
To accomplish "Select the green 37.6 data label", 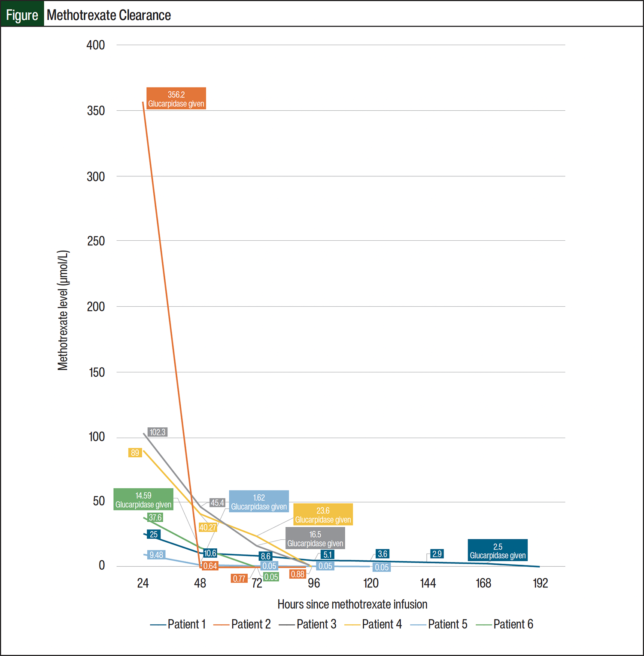I will [x=155, y=517].
